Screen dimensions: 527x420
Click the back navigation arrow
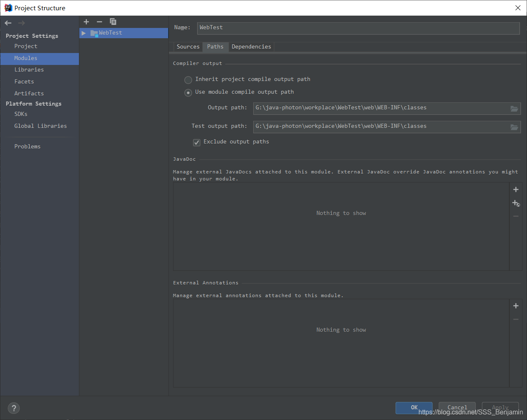coord(8,23)
